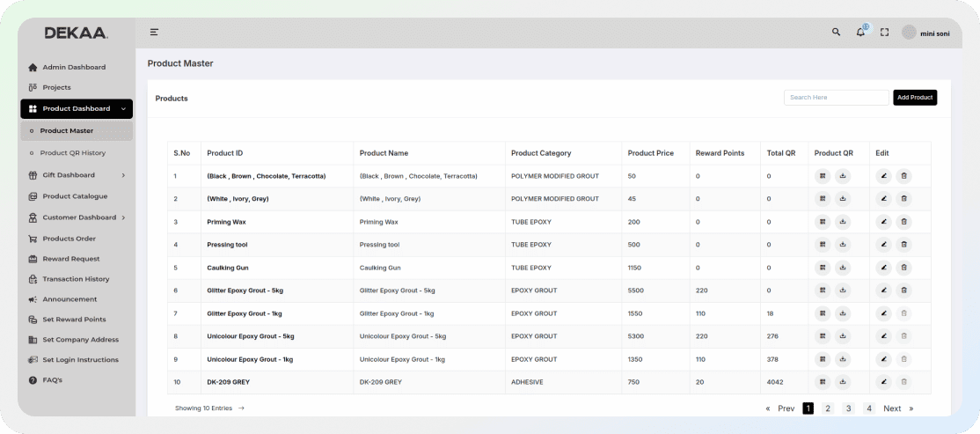This screenshot has width=980, height=434.
Task: Delete the Caulking Gun product
Action: 903,268
